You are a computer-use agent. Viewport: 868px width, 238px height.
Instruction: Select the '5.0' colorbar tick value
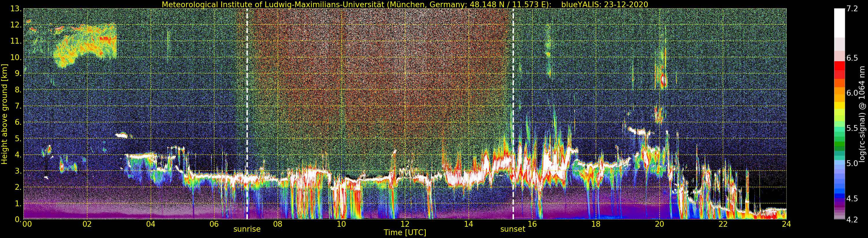pos(852,163)
